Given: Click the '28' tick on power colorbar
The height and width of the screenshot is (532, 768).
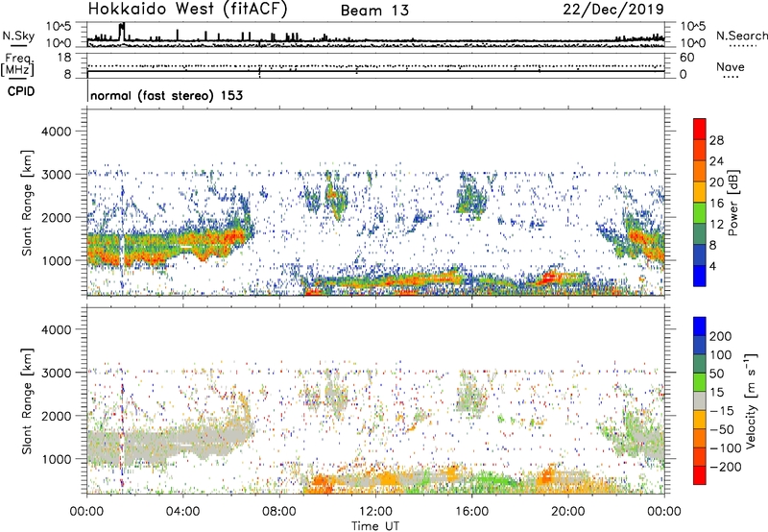Looking at the screenshot, I should (716, 140).
